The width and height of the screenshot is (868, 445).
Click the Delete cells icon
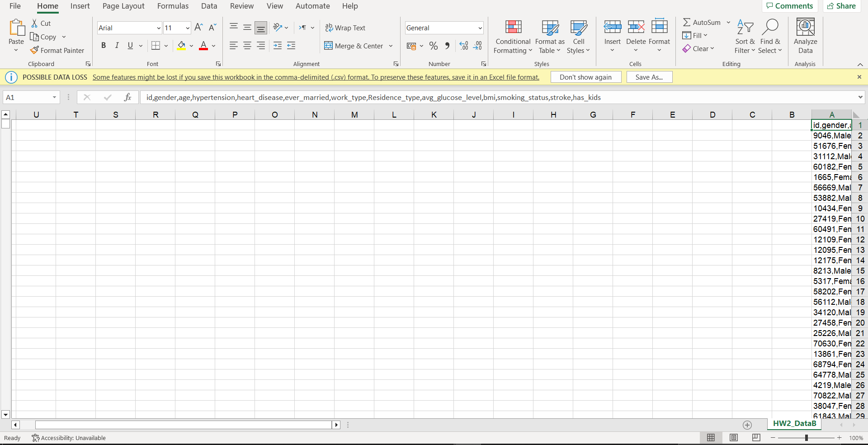pyautogui.click(x=636, y=28)
